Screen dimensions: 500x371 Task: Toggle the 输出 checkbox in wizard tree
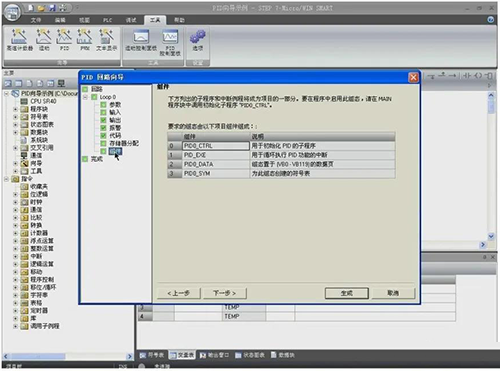(x=103, y=120)
